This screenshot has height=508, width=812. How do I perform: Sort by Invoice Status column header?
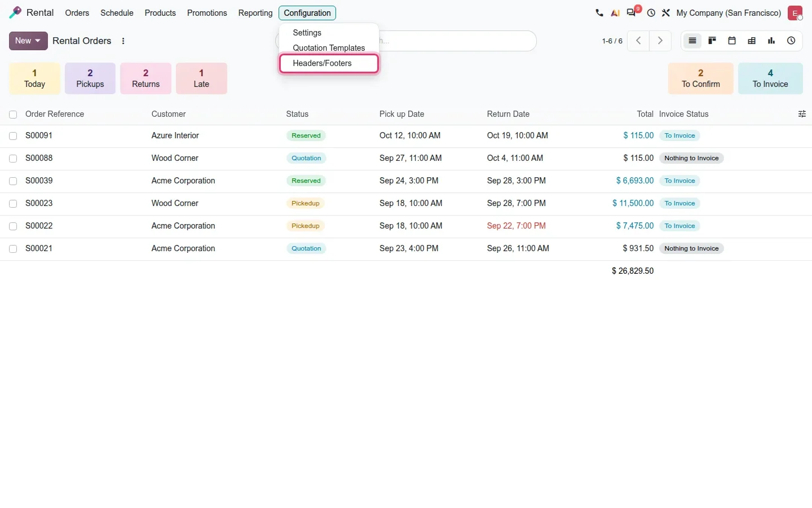click(x=683, y=114)
